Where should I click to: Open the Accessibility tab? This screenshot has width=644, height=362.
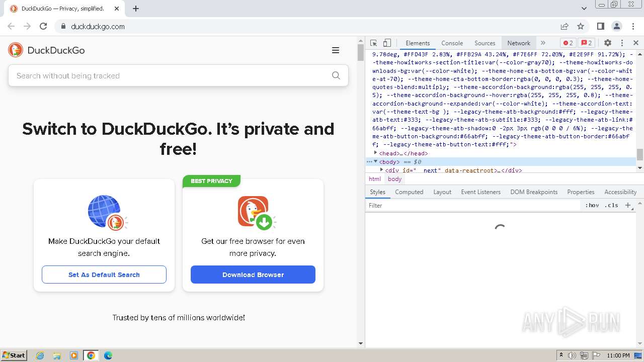coord(620,192)
